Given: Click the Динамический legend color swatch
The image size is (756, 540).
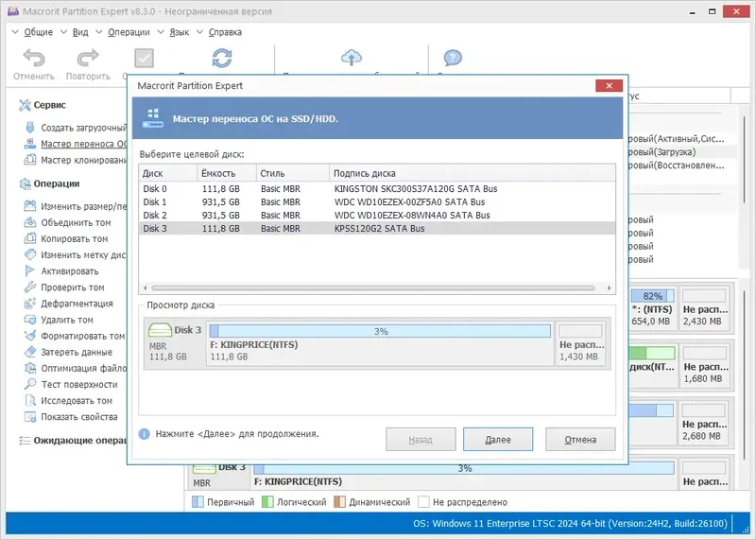Looking at the screenshot, I should click(339, 502).
